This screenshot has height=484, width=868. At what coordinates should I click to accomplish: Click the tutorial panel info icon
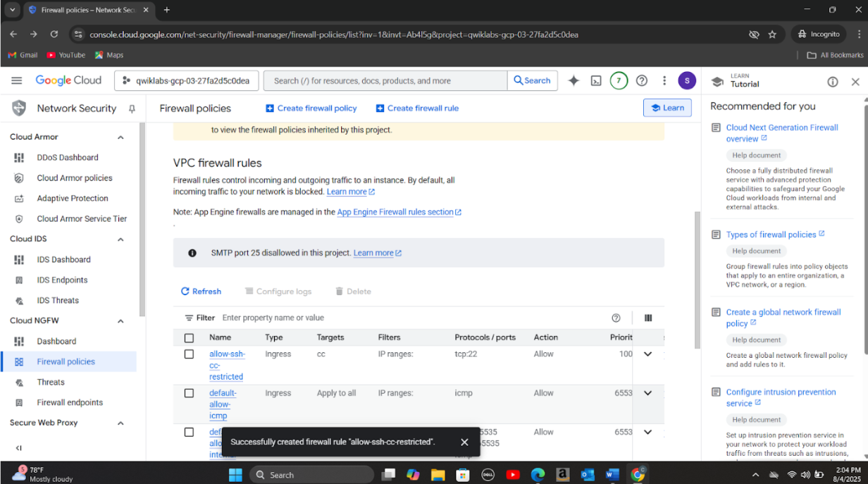point(833,82)
